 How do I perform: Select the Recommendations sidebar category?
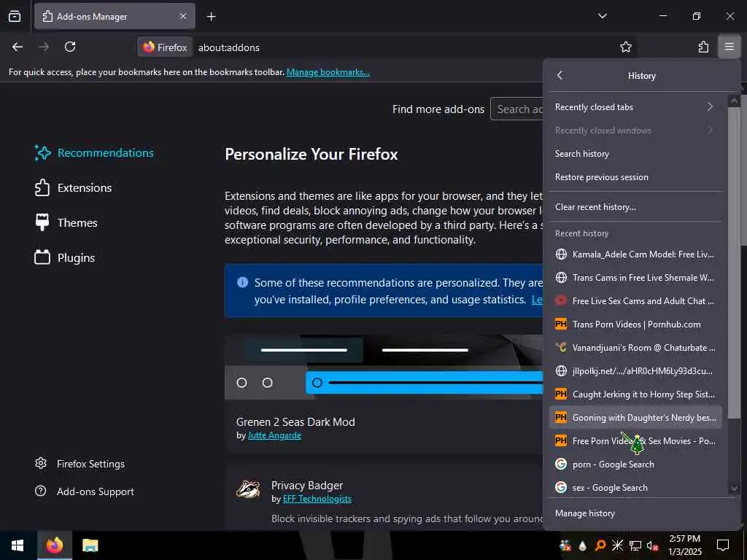tap(94, 153)
